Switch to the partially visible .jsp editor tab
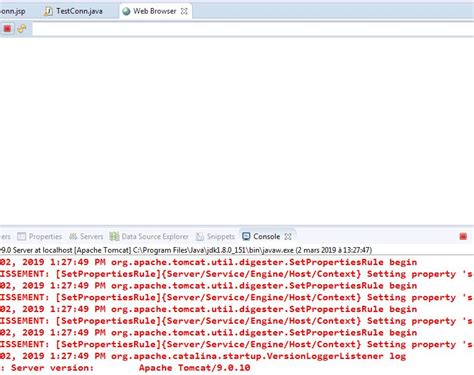The width and height of the screenshot is (474, 375). point(13,11)
